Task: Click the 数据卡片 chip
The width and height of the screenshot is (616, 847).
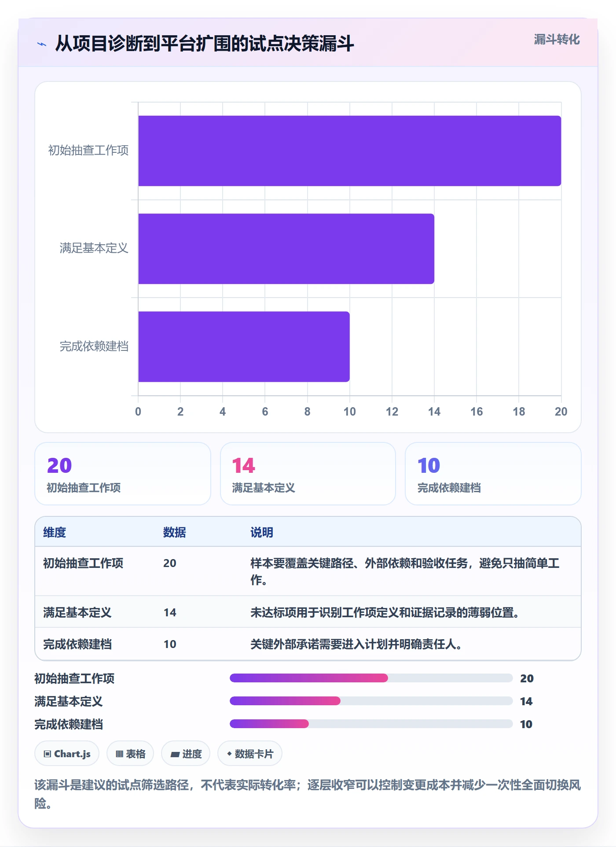Action: tap(250, 754)
